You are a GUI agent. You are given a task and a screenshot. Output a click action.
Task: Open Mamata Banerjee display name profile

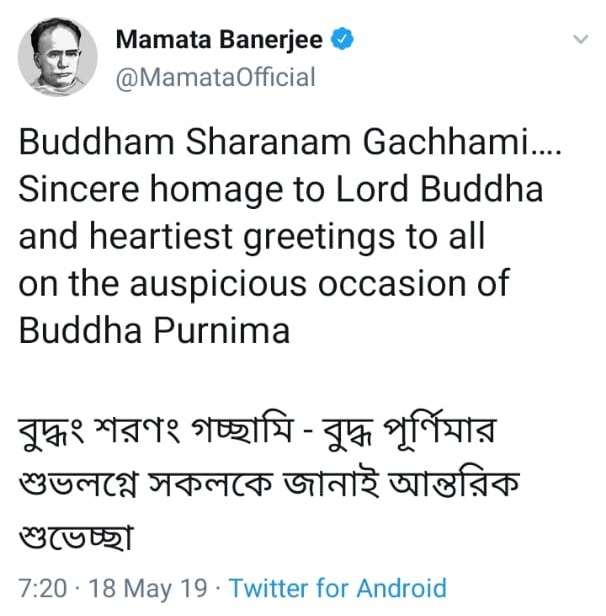click(219, 40)
